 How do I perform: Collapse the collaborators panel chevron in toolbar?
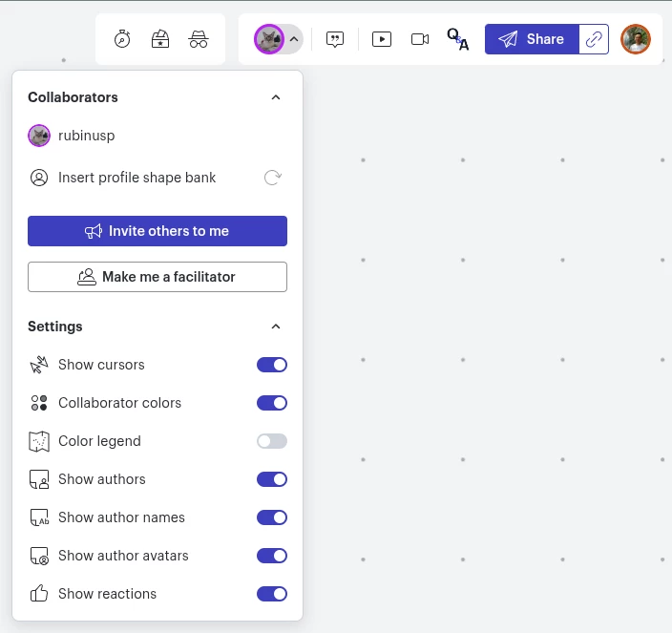294,39
